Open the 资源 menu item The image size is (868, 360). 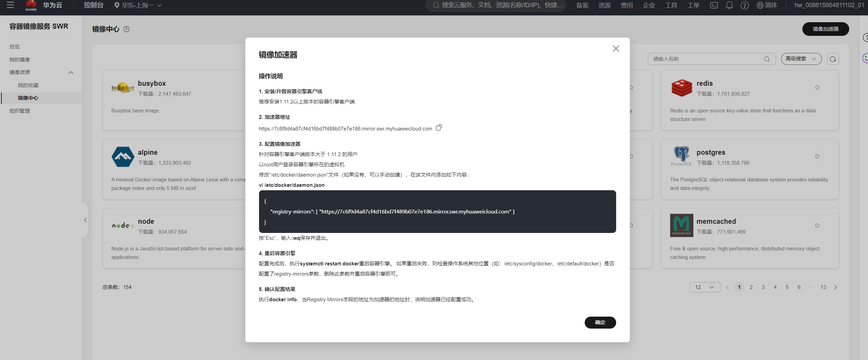(604, 5)
